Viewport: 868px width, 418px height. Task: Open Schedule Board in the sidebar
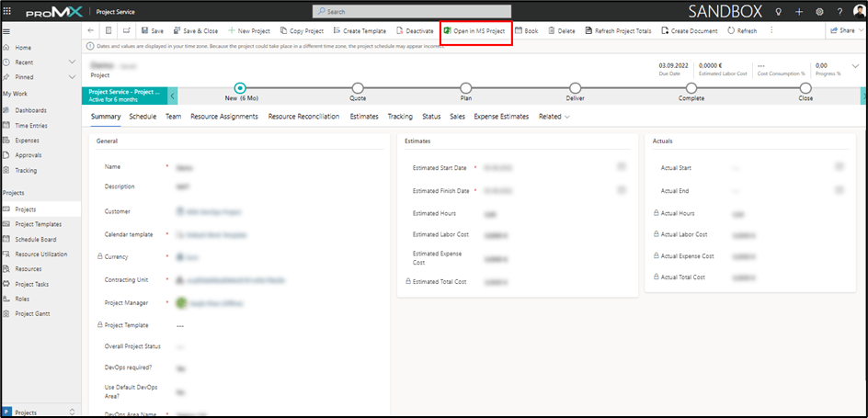click(x=35, y=239)
